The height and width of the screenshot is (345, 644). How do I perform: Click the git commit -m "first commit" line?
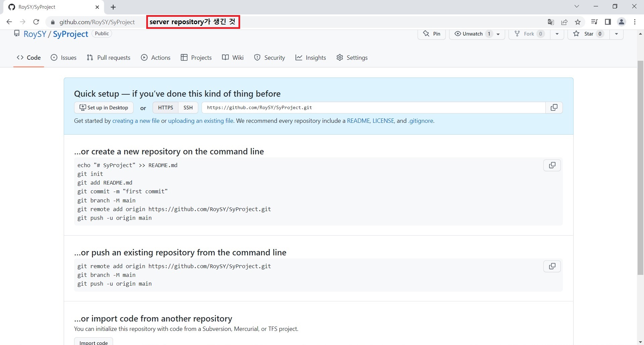coord(122,191)
